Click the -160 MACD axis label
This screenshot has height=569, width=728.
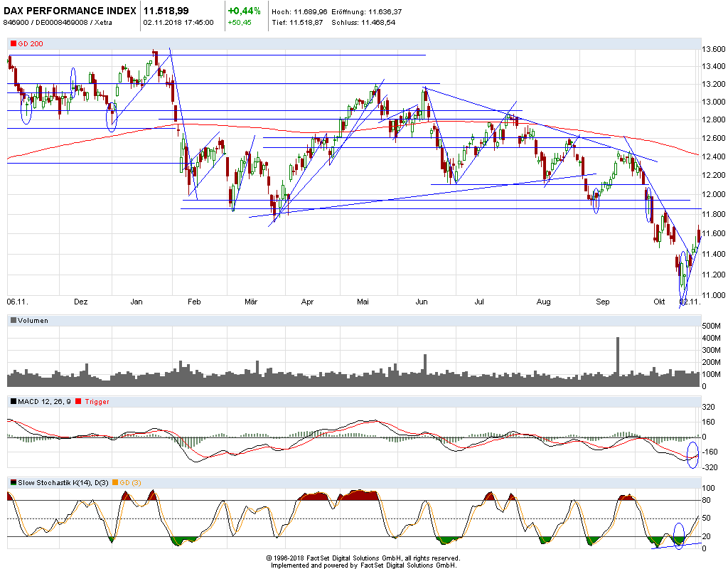[x=710, y=452]
